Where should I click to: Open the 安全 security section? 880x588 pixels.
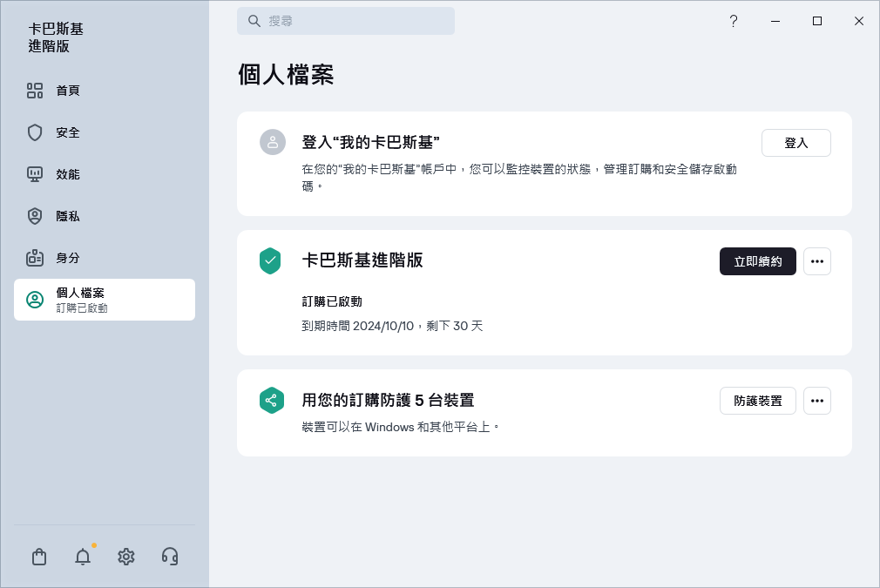tap(67, 132)
